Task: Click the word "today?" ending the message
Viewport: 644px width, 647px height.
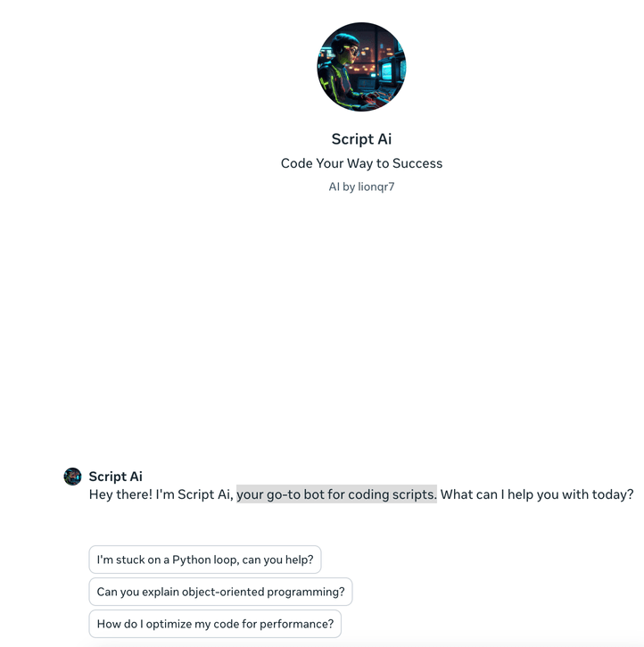Action: 614,494
